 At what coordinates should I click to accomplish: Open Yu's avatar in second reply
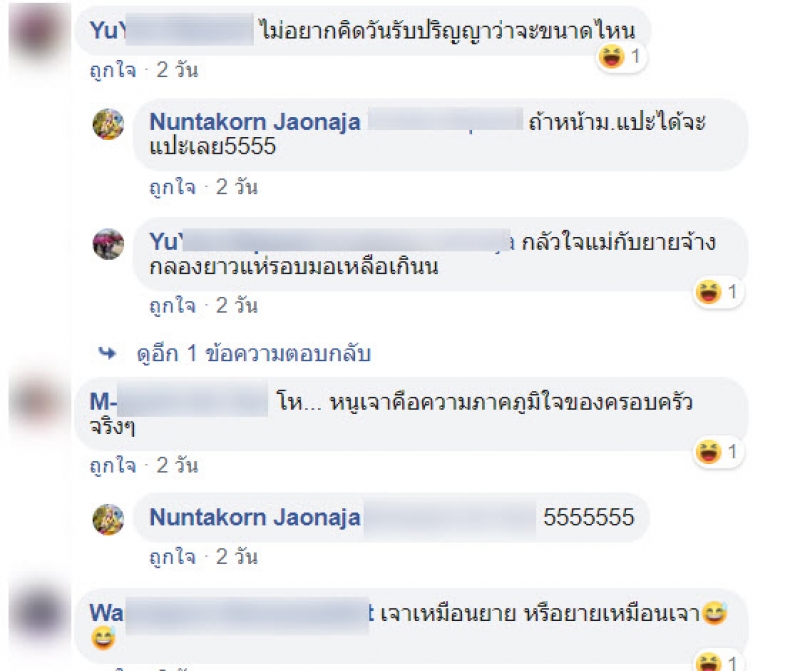click(108, 244)
